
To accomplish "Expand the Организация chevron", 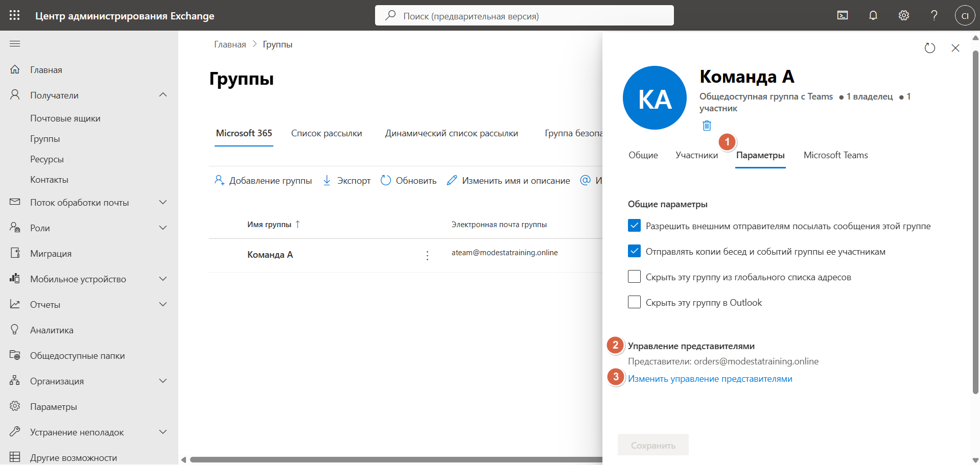I will [x=163, y=381].
